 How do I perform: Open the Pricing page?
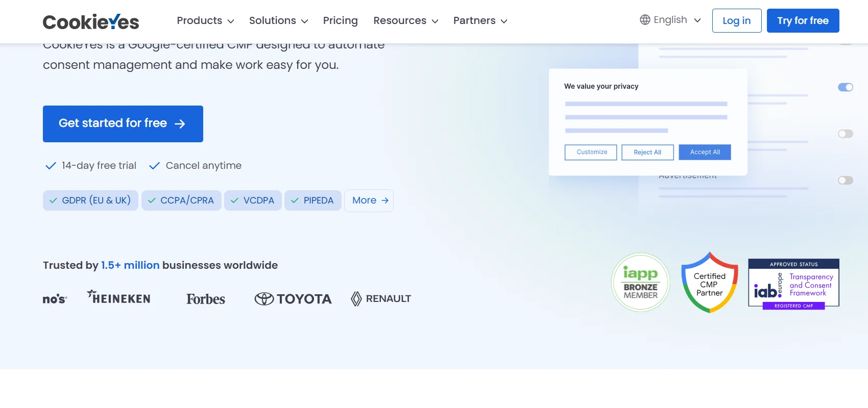tap(341, 21)
